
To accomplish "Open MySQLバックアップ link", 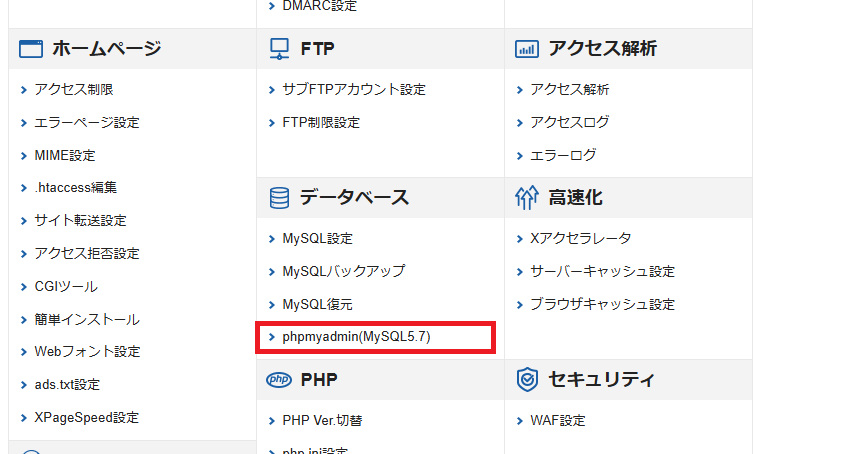I will (343, 272).
